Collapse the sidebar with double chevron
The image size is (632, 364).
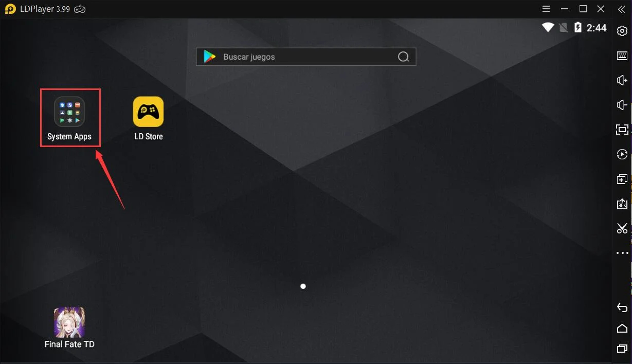click(x=621, y=9)
